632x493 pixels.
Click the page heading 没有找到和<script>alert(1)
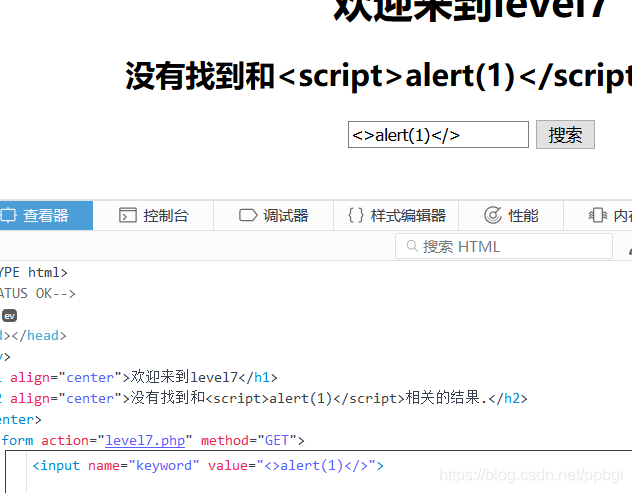tap(378, 75)
